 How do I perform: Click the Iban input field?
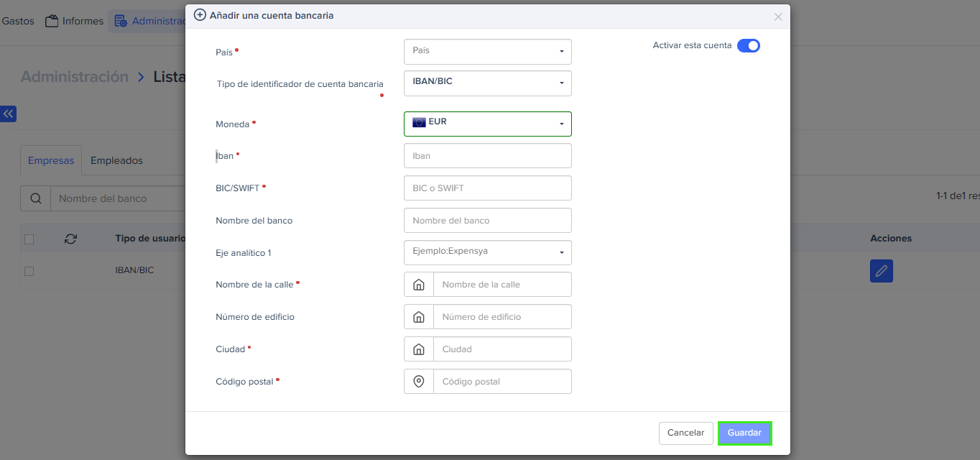tap(487, 156)
